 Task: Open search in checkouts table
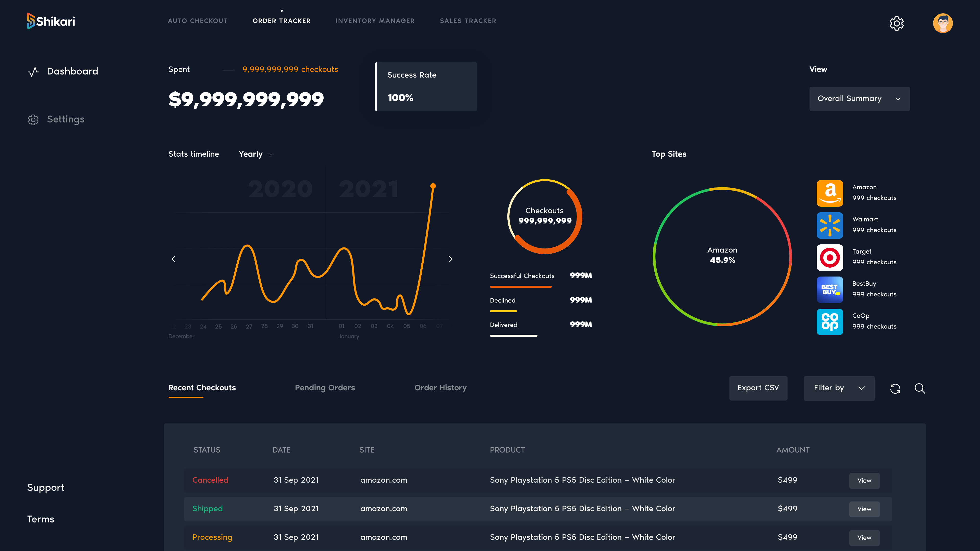[920, 388]
